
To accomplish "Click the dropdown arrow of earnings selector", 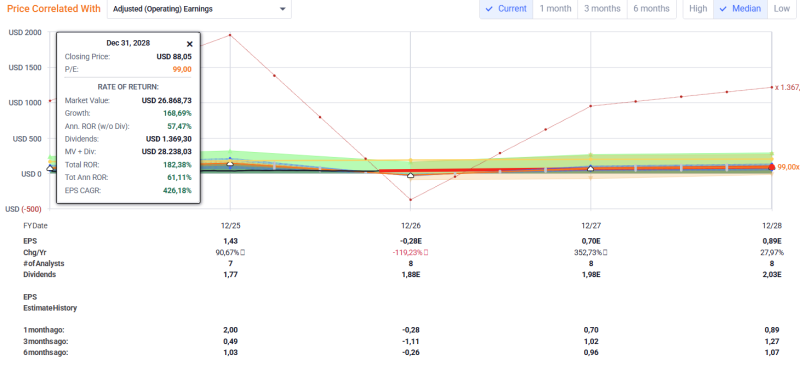I will coord(283,9).
